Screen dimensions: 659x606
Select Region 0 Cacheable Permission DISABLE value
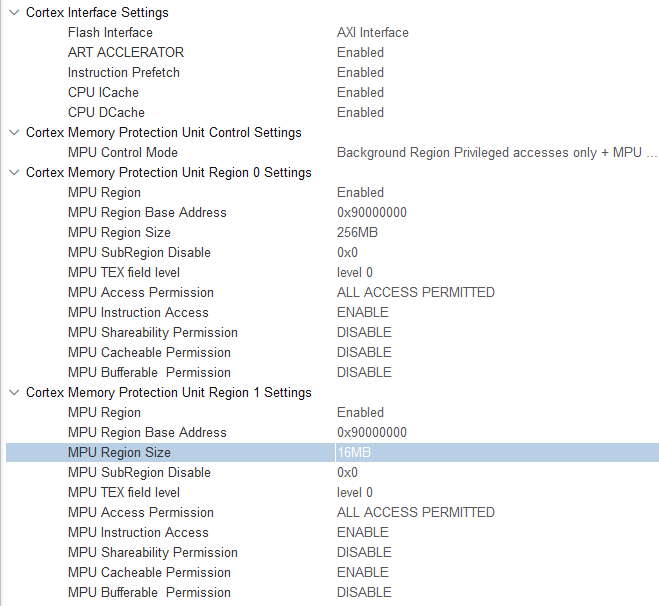364,352
